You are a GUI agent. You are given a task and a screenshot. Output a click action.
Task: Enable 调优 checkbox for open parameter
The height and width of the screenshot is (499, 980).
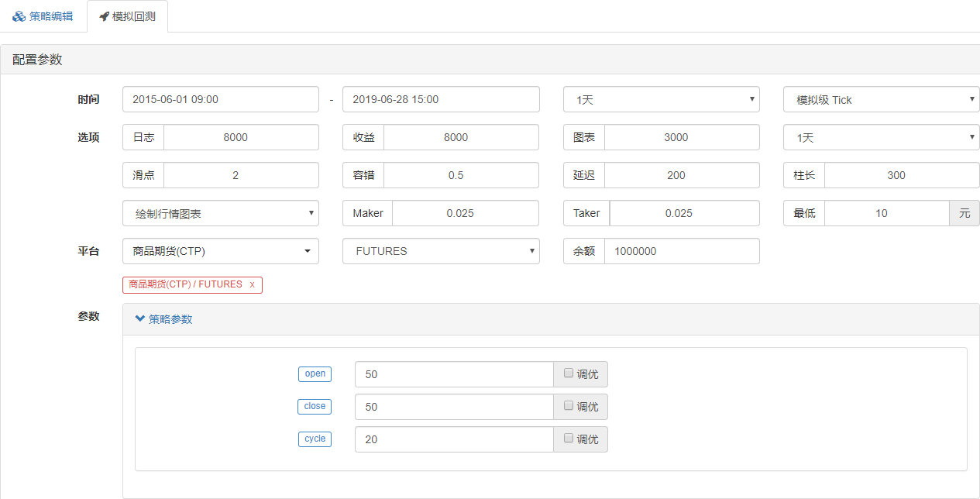pos(569,373)
